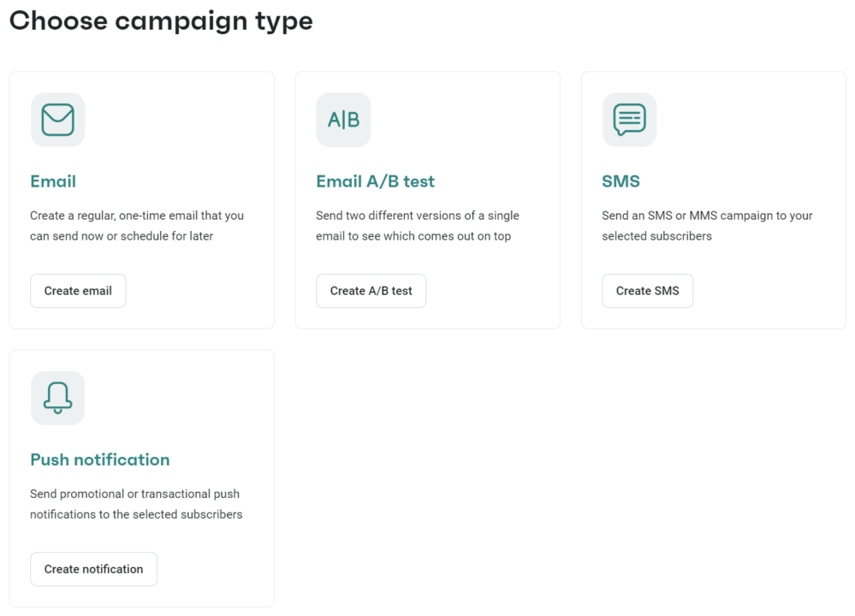Viewport: 855px width, 616px height.
Task: Select the SMS campaign title
Action: (x=620, y=181)
